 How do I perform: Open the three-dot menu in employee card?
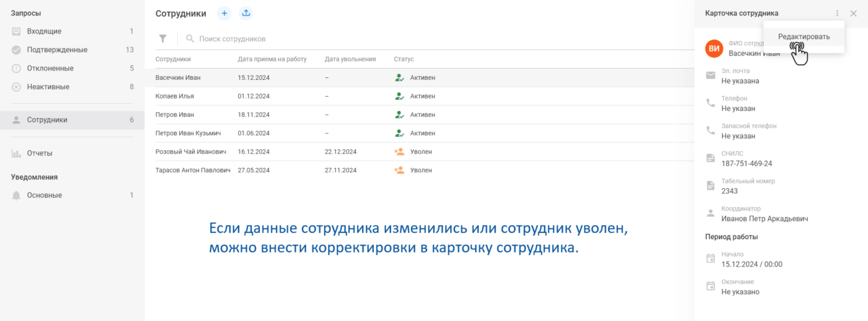[x=837, y=13]
